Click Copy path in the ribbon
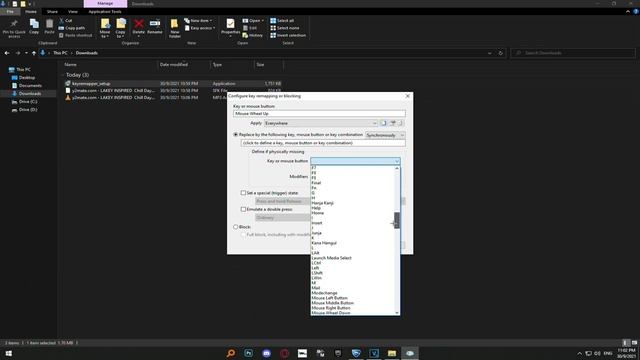Screen dimensions: 640x360 [x=72, y=28]
